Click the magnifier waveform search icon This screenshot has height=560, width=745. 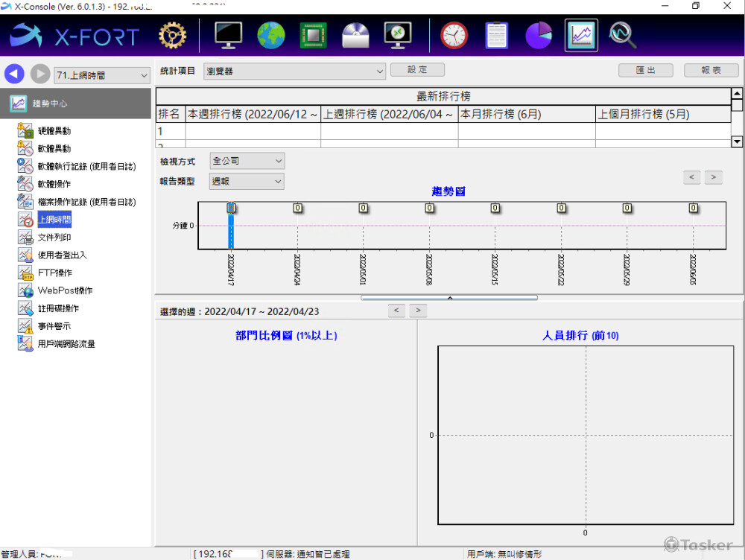click(x=621, y=35)
